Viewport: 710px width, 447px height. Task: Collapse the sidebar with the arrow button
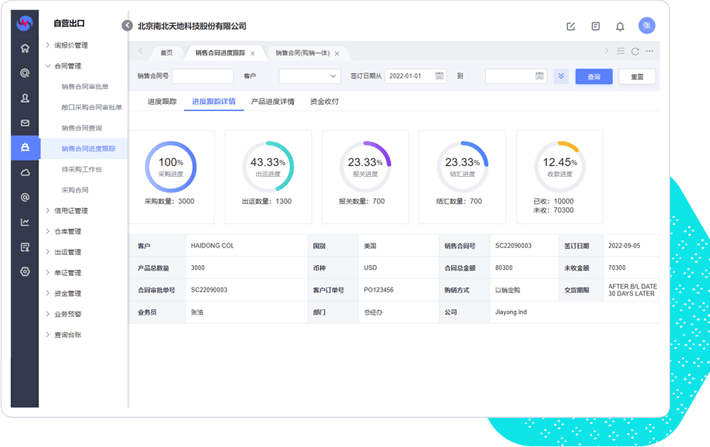point(127,26)
